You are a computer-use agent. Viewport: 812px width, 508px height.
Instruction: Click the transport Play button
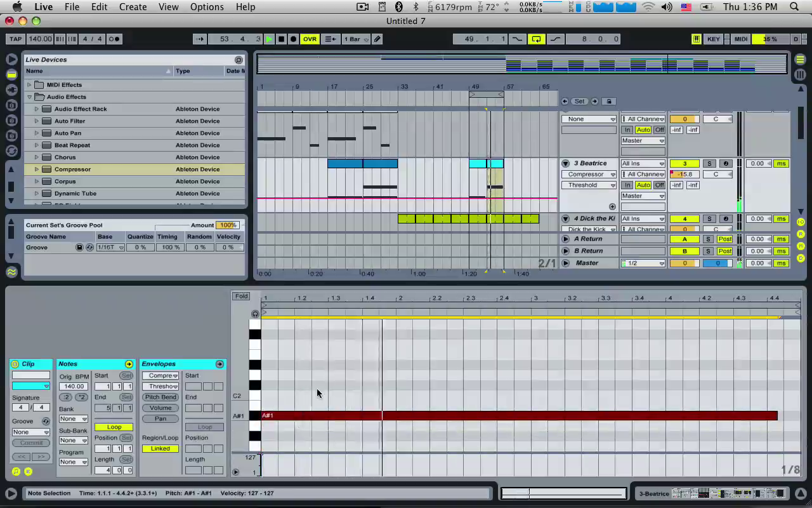(x=269, y=39)
